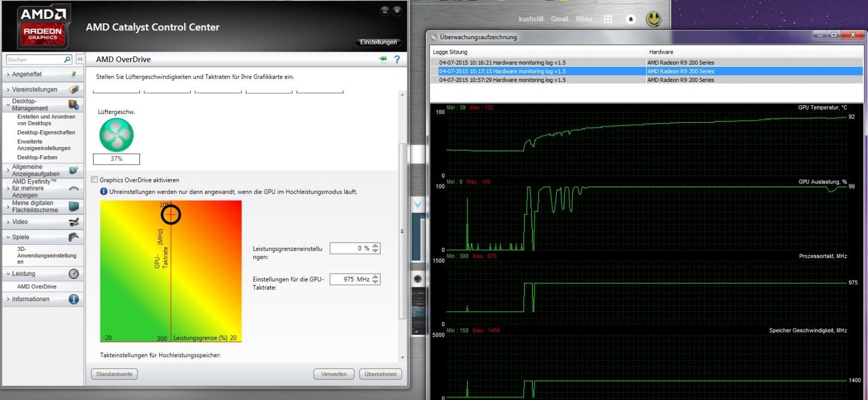Click the smiley account avatar in the browser

[654, 19]
